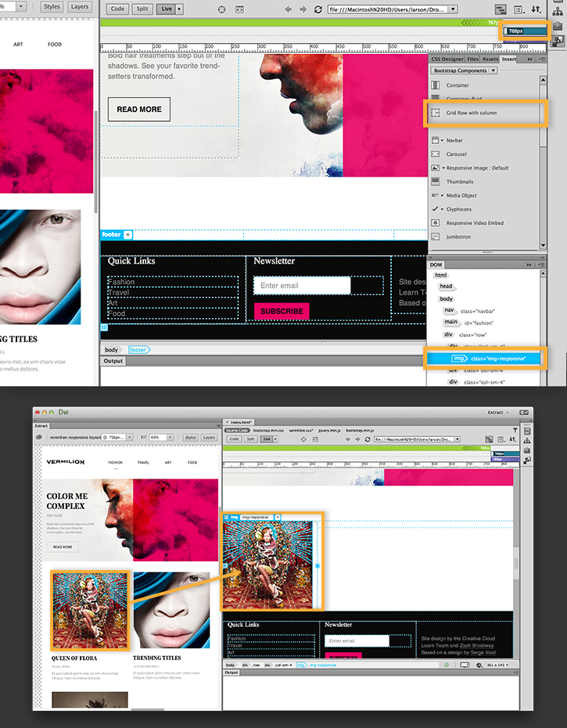Expand Navbar options arrow in Insert panel
This screenshot has height=728, width=567.
pyautogui.click(x=442, y=140)
